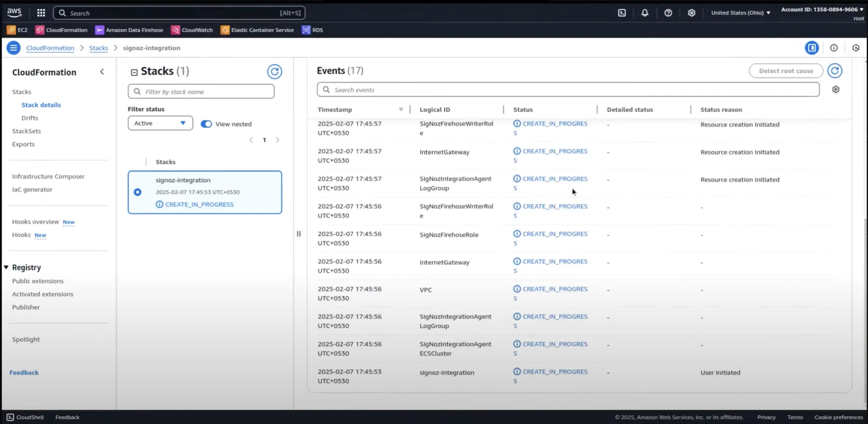Image resolution: width=868 pixels, height=424 pixels.
Task: Open IaC generator in sidebar
Action: tap(32, 190)
